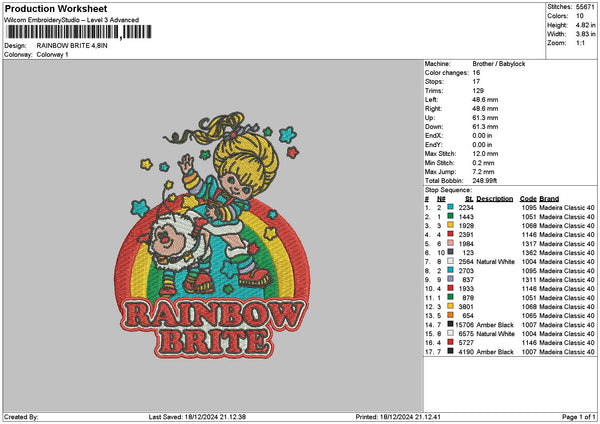
Task: Pick the black swatch in stop 14 (15706 stitches)
Action: tap(450, 324)
